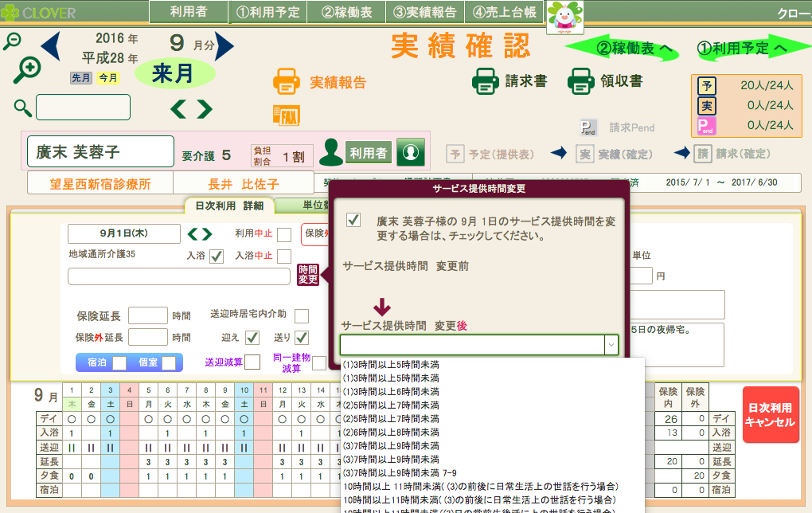
Task: Open the ①利用予定 tab
Action: [267, 12]
